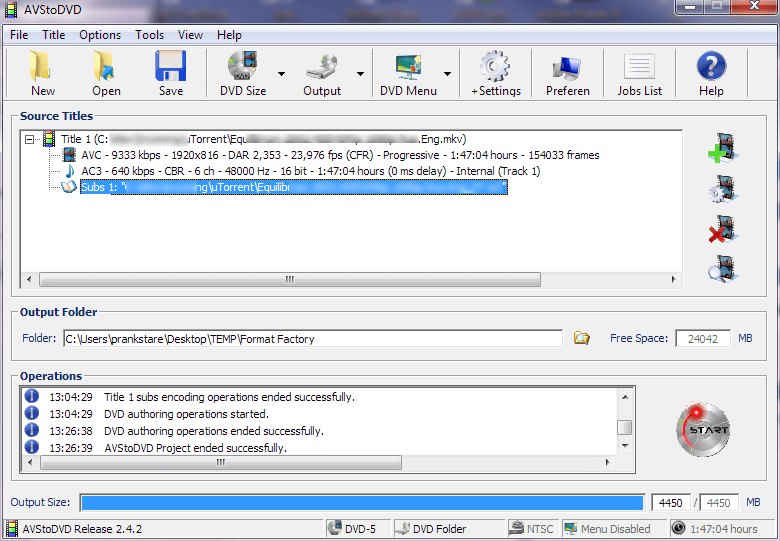
Task: Click the output size 4450 value field
Action: [x=671, y=503]
